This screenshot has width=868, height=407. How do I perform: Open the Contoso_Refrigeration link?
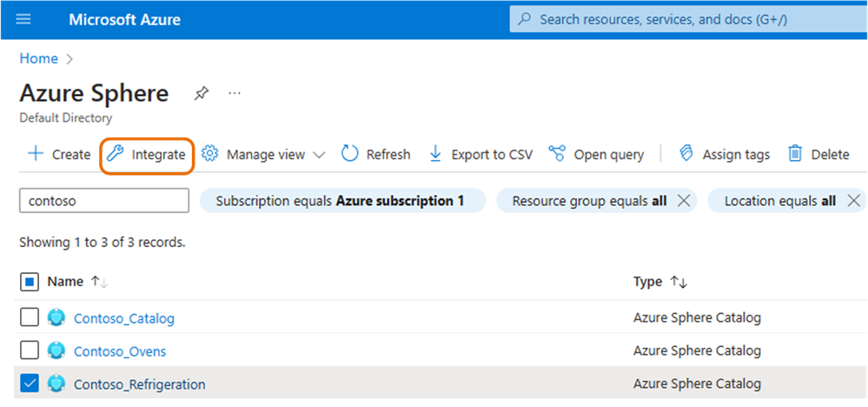point(140,384)
